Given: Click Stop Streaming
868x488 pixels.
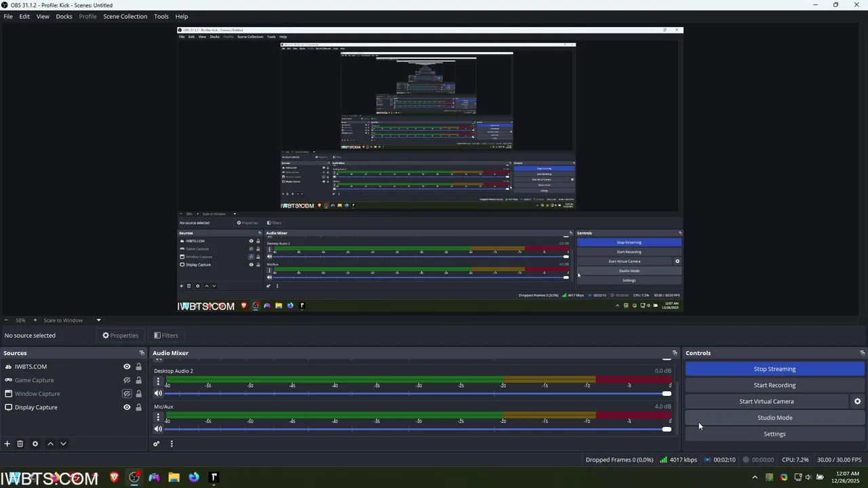Looking at the screenshot, I should click(774, 369).
